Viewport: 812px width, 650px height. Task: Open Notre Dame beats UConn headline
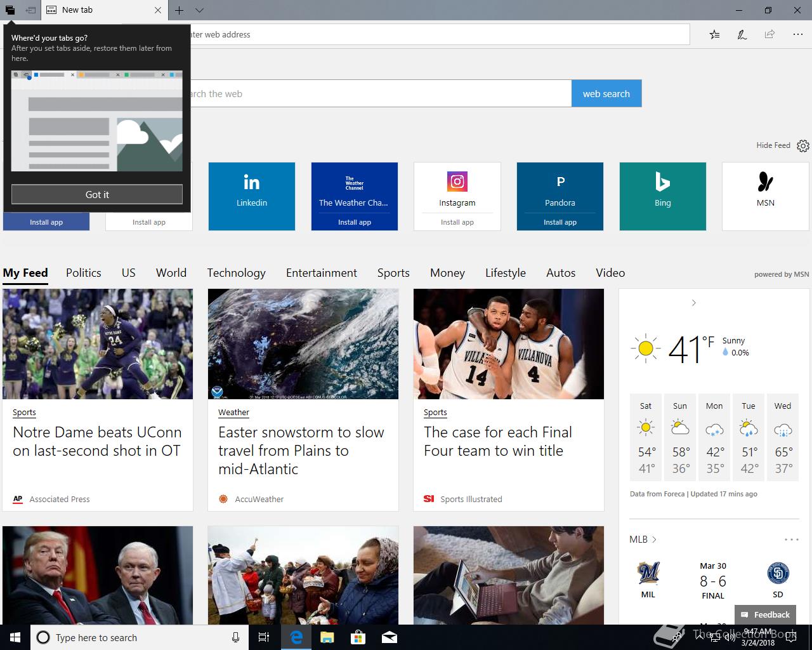pyautogui.click(x=97, y=441)
